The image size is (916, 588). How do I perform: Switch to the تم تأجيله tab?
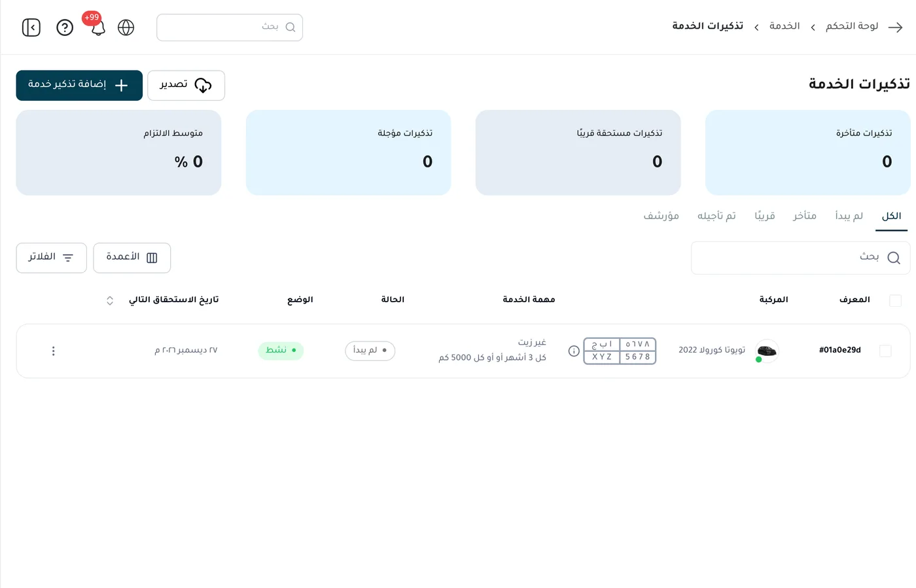(716, 216)
